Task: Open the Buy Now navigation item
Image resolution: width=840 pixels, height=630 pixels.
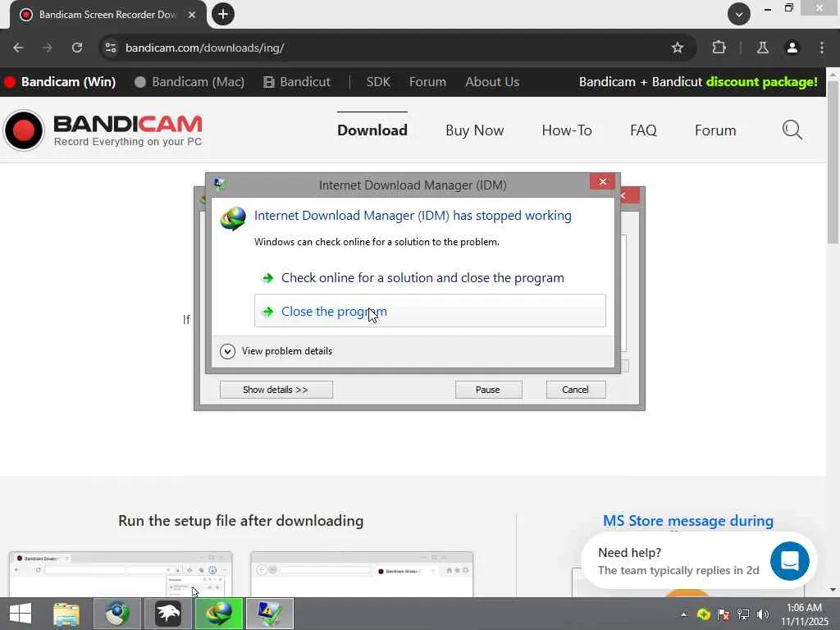Action: coord(475,130)
